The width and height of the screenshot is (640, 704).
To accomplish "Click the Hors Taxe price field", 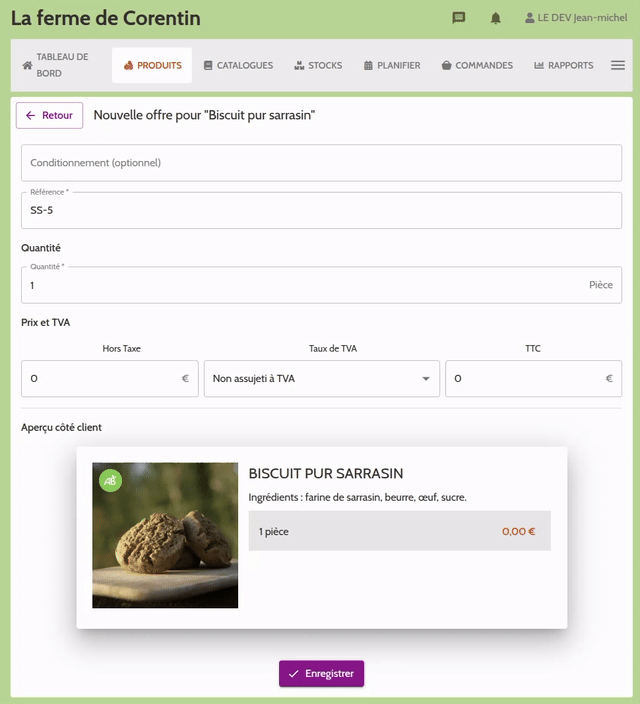I will click(110, 379).
